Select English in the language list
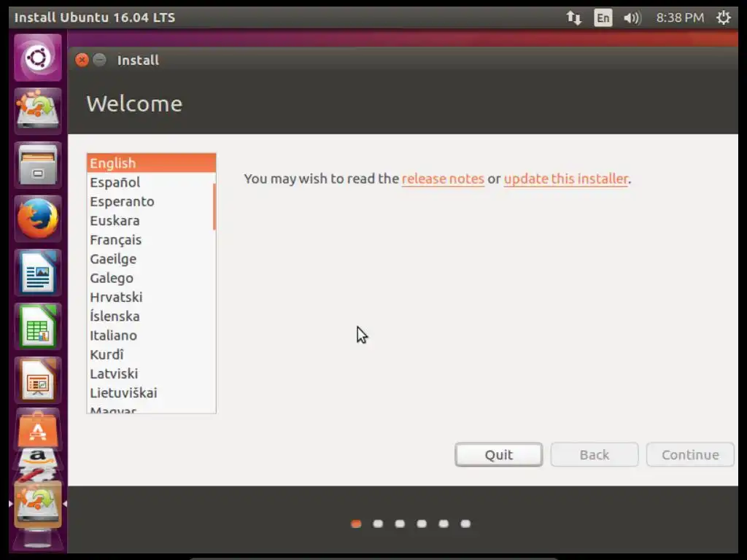 (151, 163)
